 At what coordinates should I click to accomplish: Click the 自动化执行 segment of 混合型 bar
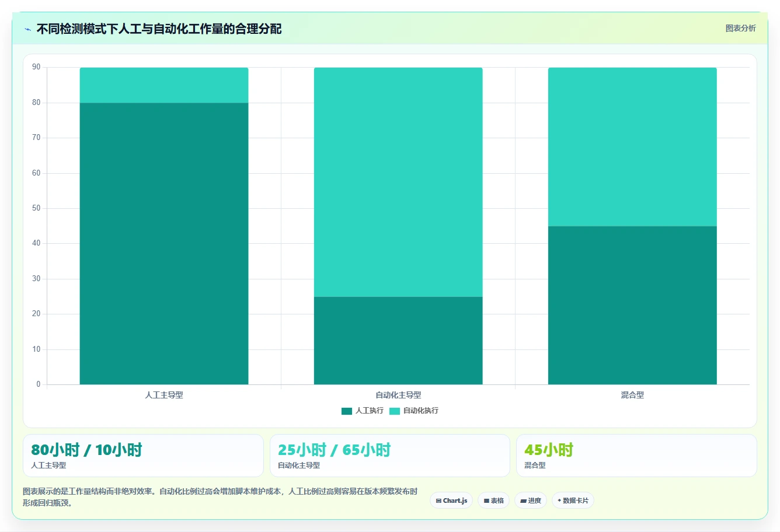click(632, 147)
